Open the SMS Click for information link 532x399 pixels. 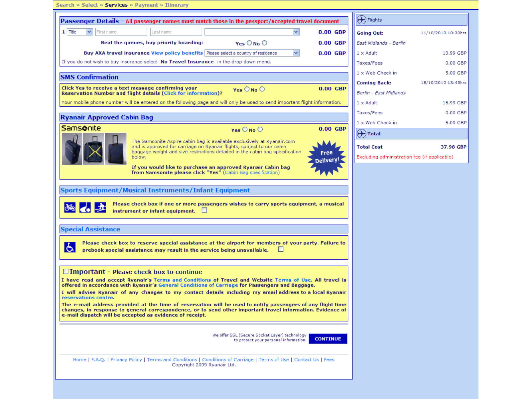pyautogui.click(x=191, y=93)
